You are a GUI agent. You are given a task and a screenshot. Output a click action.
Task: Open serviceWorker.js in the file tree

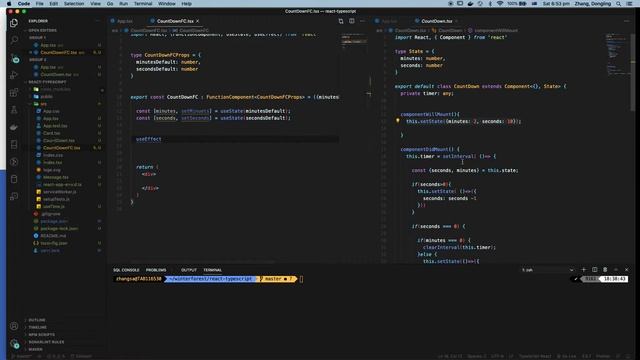60,192
